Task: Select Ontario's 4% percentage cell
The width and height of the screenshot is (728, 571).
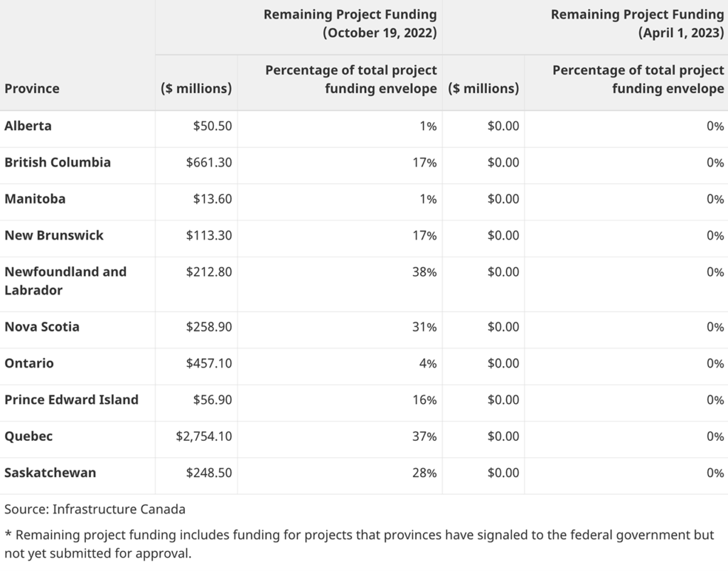Action: [x=428, y=363]
